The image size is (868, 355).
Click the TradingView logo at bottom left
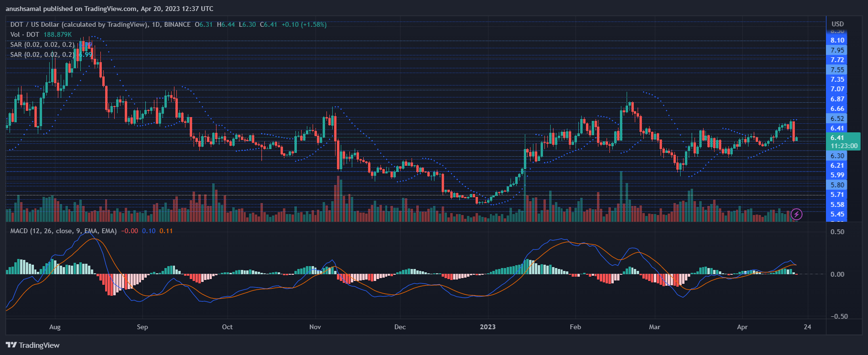click(33, 345)
